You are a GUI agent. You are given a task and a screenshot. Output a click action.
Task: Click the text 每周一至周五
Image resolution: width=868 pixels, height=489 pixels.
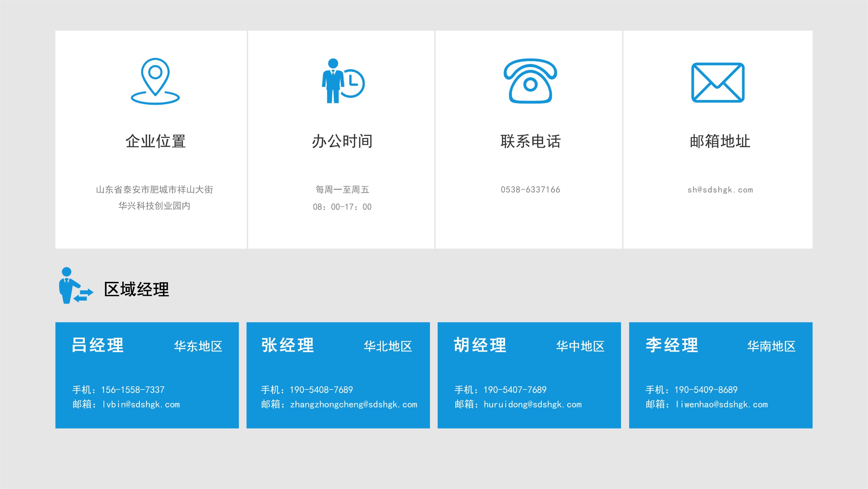point(342,189)
